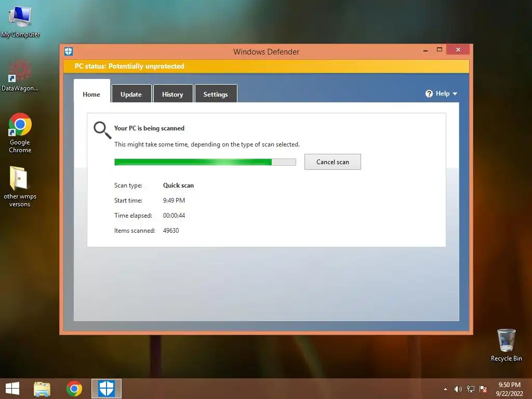
Task: Click the time elapsed value 00:00:44
Action: [174, 216]
